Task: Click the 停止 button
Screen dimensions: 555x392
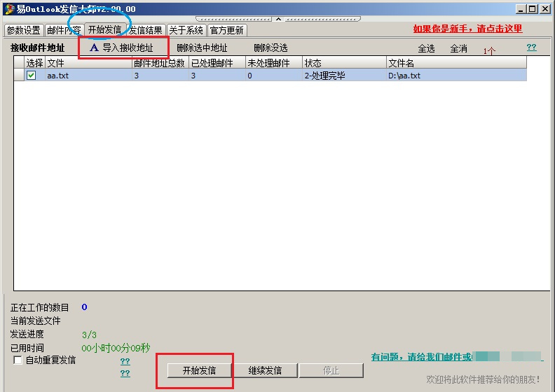Action: [x=331, y=370]
